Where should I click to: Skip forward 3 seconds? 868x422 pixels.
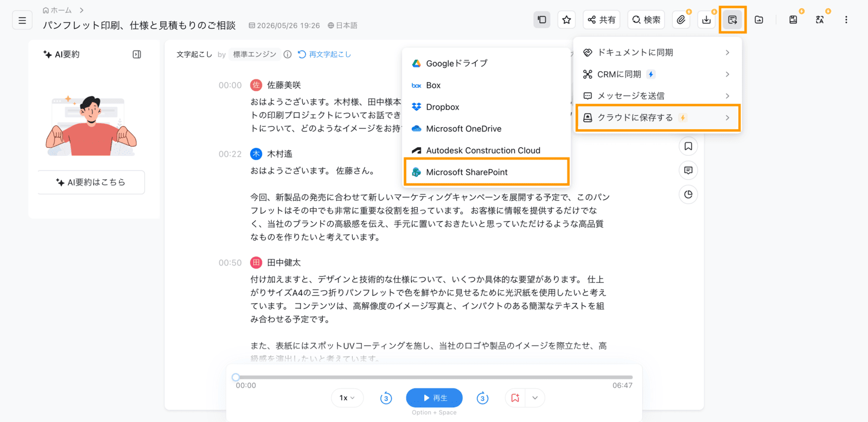point(482,398)
